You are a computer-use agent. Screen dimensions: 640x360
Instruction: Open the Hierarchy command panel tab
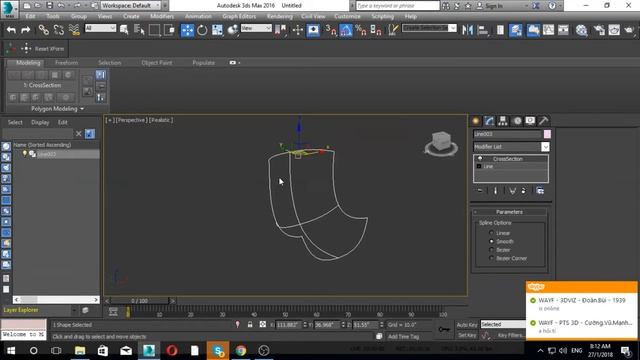click(x=502, y=121)
